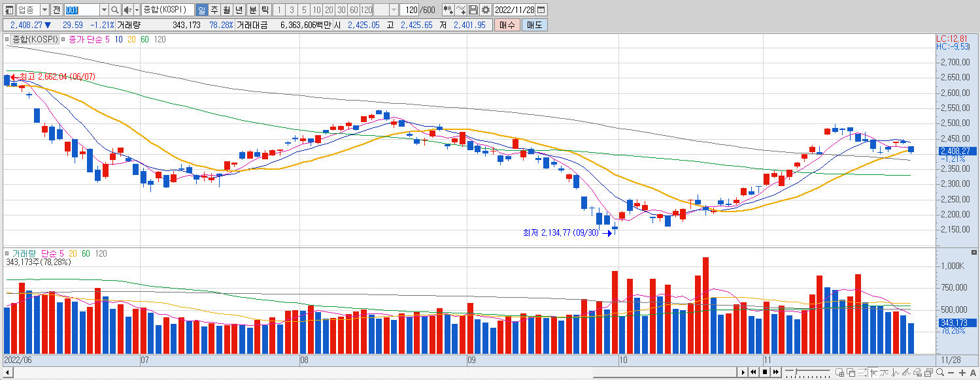Image resolution: width=980 pixels, height=380 pixels.
Task: Click the small icon at volume panel corner
Action: click(x=975, y=253)
